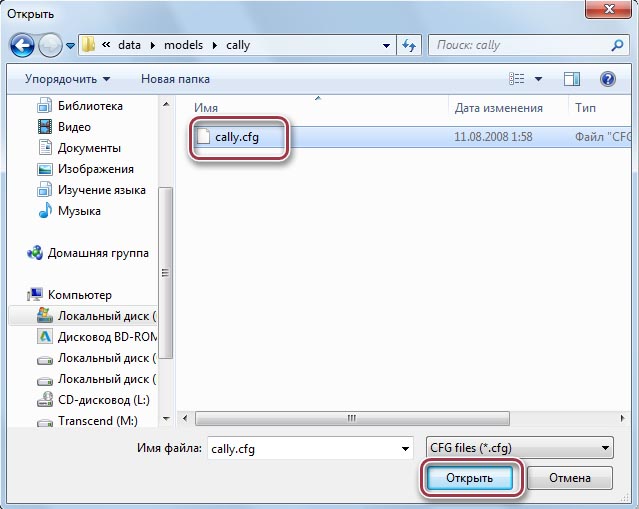639x509 pixels.
Task: Click the 'Открыть' button
Action: click(469, 478)
